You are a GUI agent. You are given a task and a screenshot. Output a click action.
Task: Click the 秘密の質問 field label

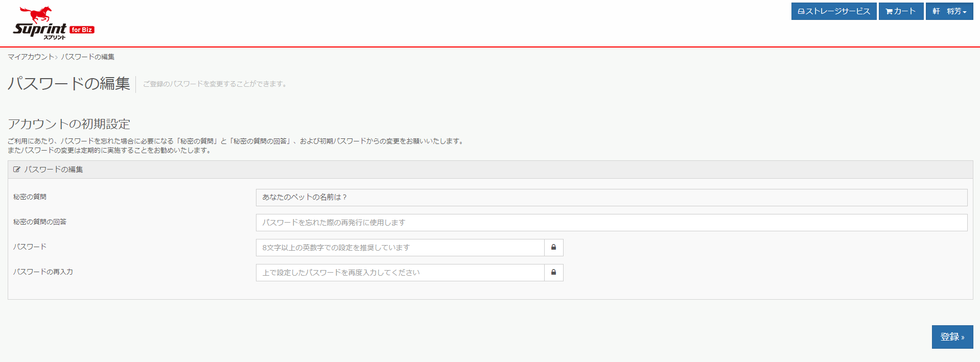point(30,197)
